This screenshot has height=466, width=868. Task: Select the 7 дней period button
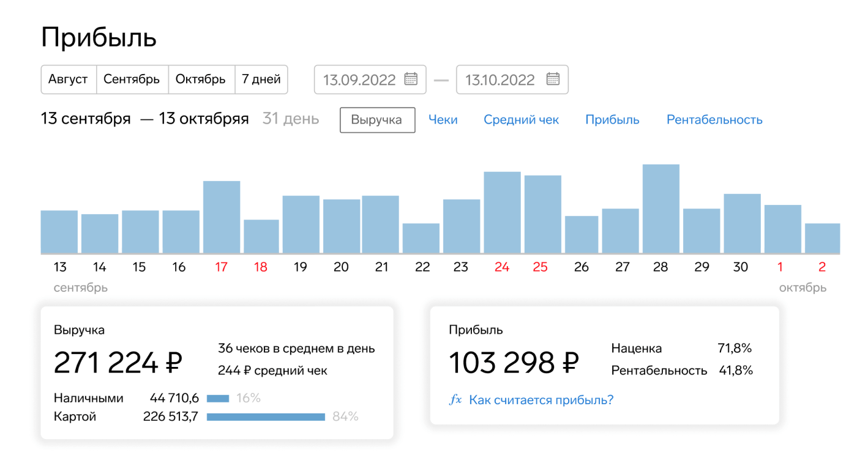[261, 80]
